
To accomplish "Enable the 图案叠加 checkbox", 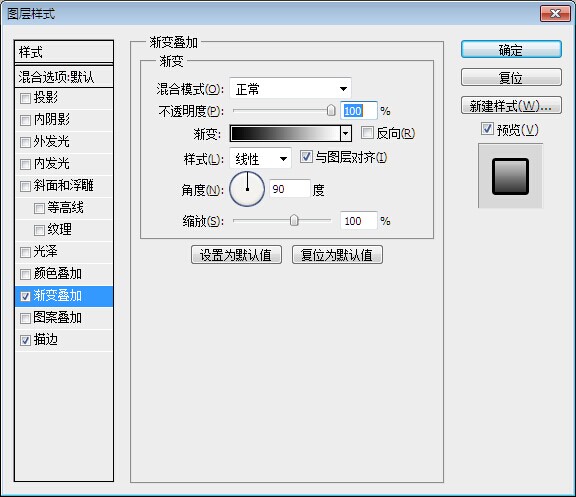I will [25, 318].
